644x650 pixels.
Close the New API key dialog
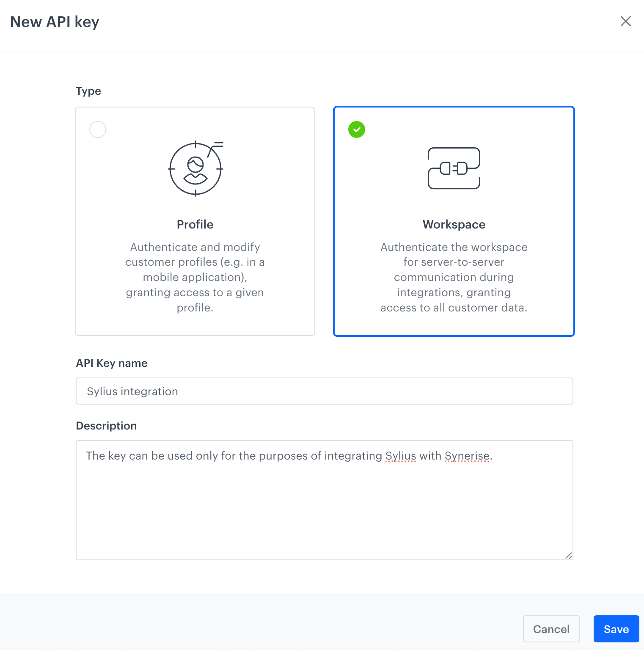click(625, 21)
